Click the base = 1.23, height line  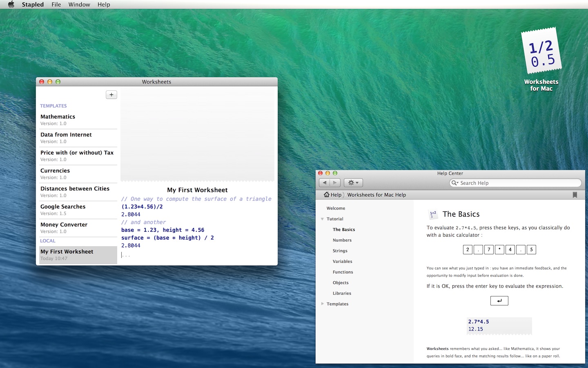click(163, 230)
